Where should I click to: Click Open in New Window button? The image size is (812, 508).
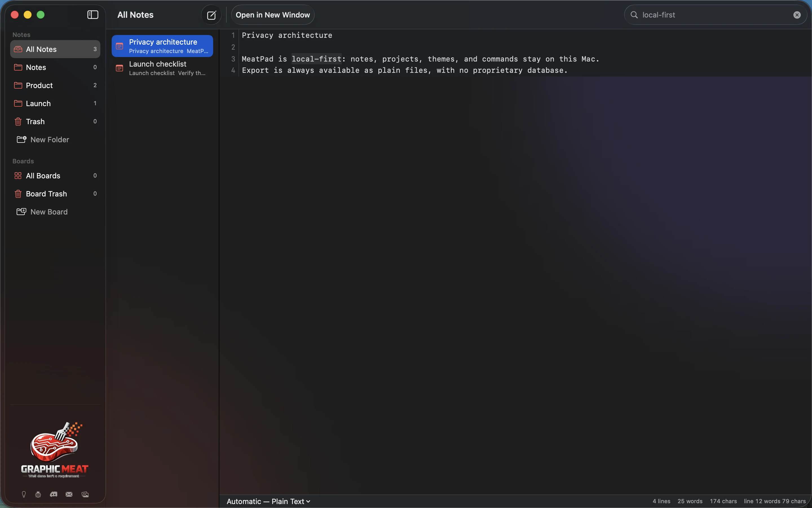click(273, 15)
